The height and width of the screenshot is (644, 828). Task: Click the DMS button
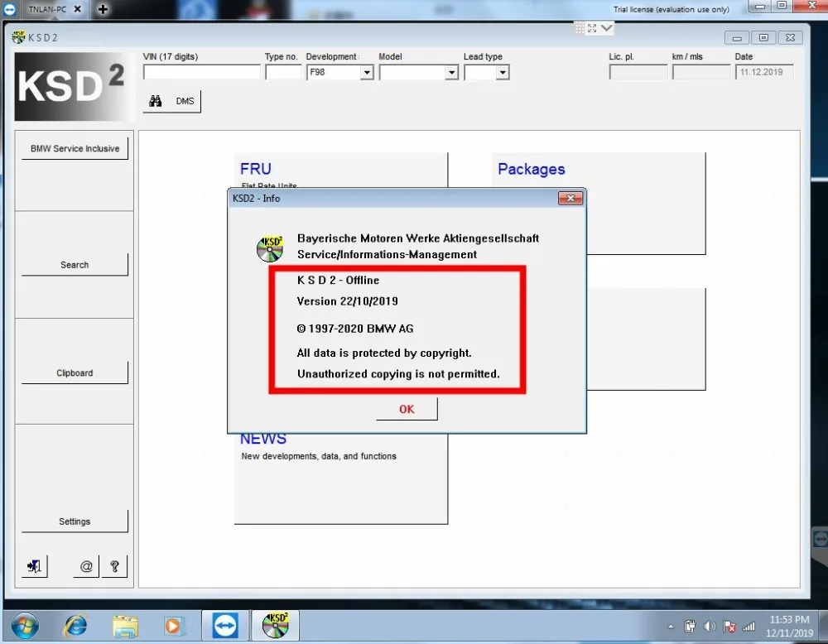185,101
